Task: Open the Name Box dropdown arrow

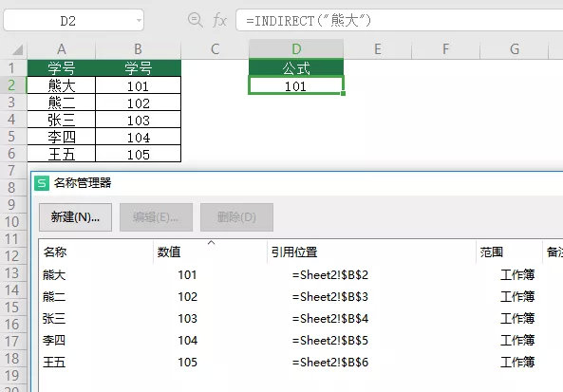Action: coord(139,21)
